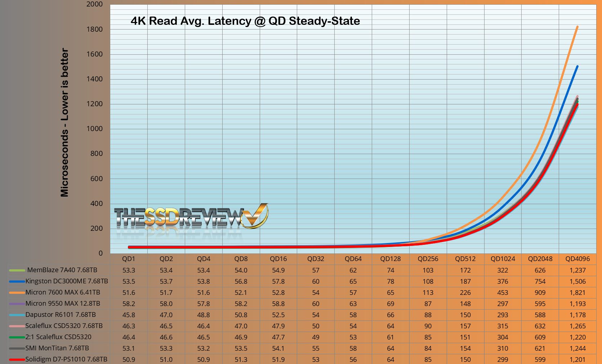Click the QD128 column header
The image size is (602, 364).
tap(391, 259)
